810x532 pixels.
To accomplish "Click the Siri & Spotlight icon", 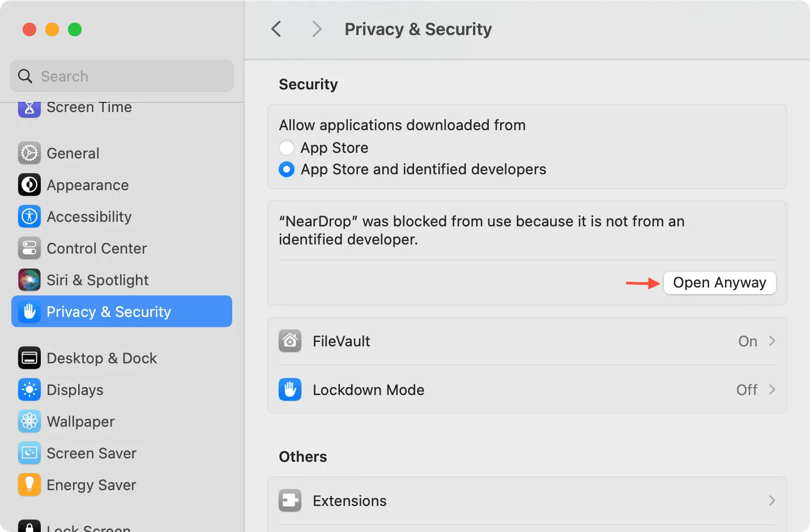I will (29, 280).
